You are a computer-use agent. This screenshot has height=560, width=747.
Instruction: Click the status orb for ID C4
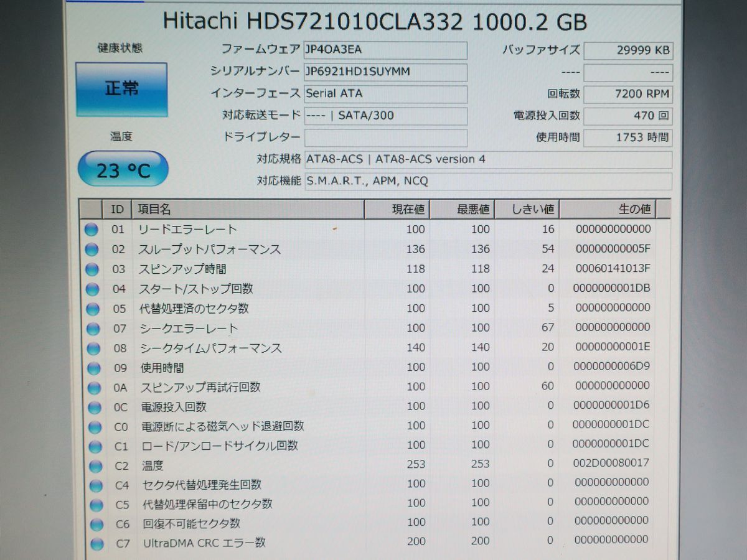95,485
